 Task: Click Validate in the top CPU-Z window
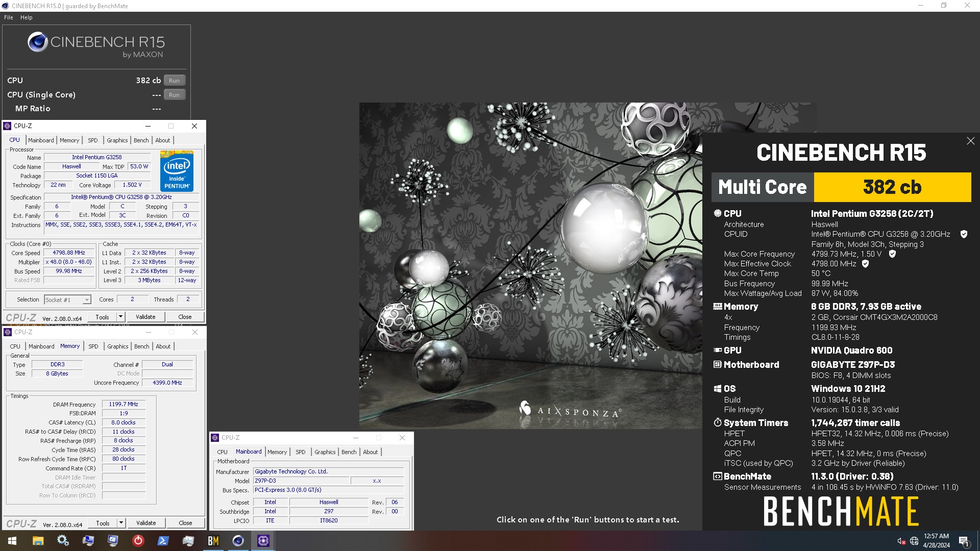145,317
